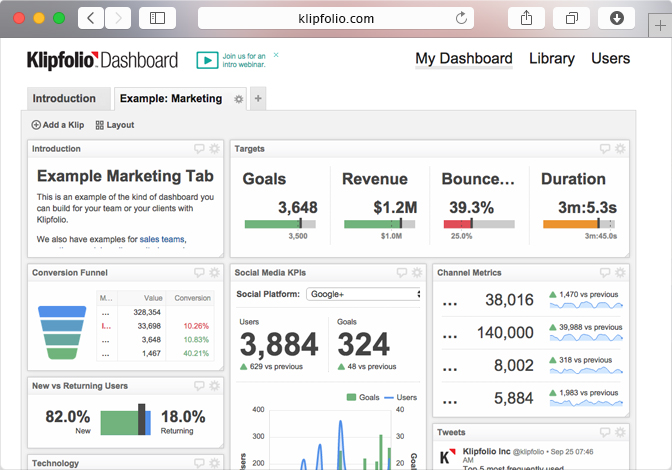The width and height of the screenshot is (672, 470).
Task: Reload the klipfolio.com page
Action: 461,18
